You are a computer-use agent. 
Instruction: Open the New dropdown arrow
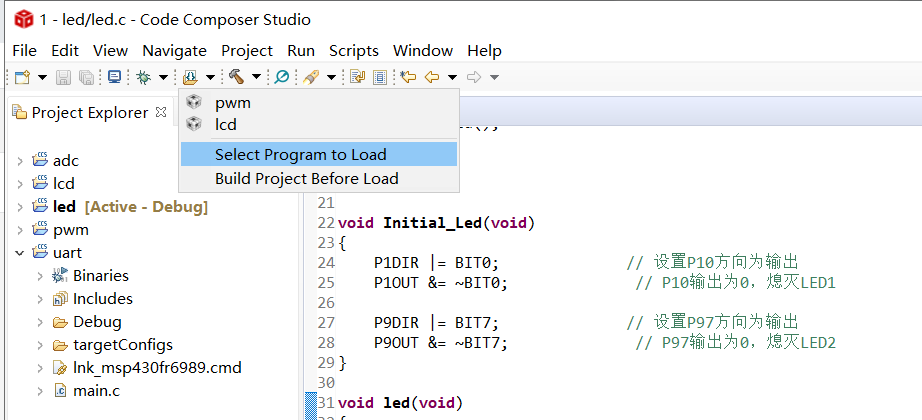click(42, 77)
